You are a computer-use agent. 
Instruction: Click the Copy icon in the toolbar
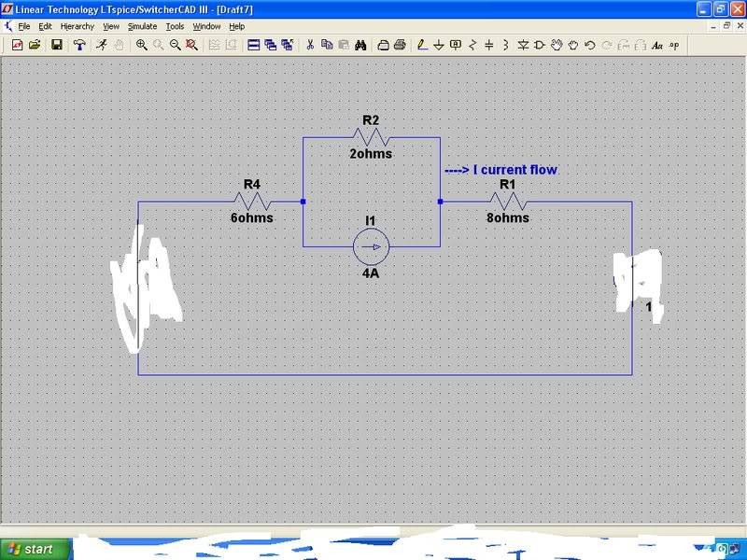(x=327, y=45)
